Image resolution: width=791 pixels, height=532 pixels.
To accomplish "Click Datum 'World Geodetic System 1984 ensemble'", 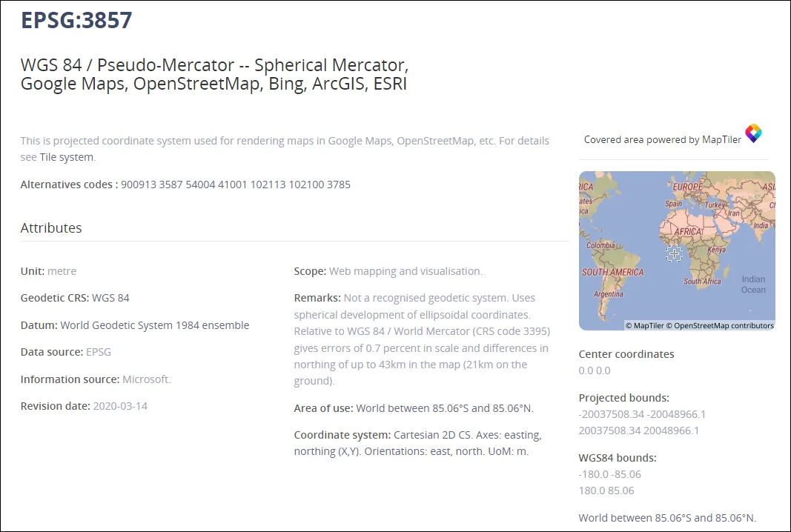I will [x=154, y=325].
